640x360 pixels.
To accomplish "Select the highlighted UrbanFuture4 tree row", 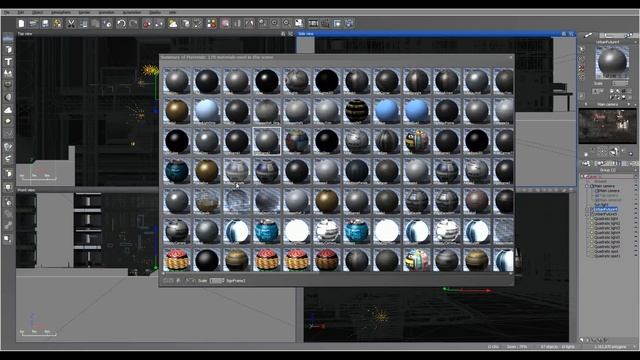I will point(606,209).
